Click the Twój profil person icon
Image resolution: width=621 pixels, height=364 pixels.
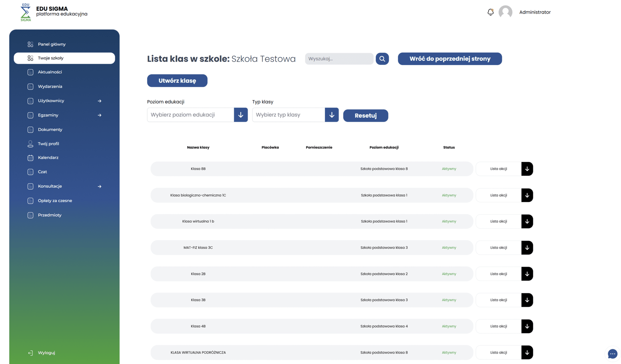click(30, 144)
